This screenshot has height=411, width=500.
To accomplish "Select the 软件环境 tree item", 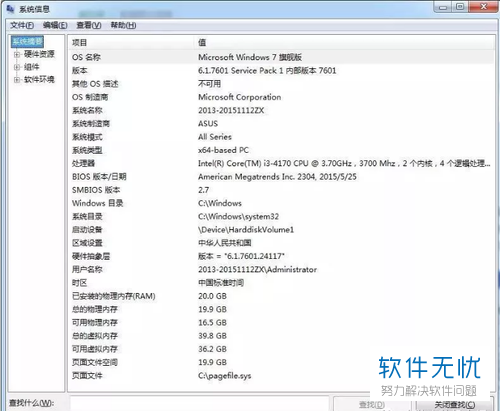I will pos(39,79).
